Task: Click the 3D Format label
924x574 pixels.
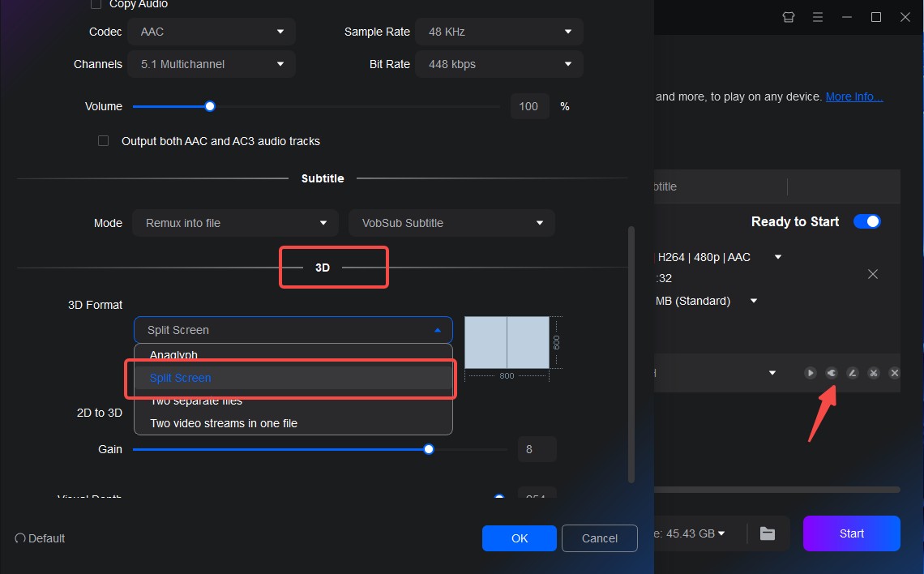Action: point(95,305)
